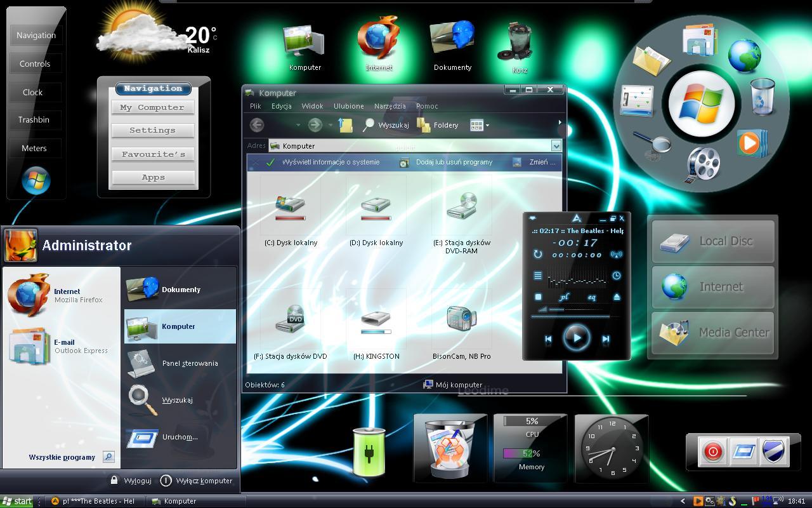This screenshot has width=812, height=508.
Task: Click the run window widget button
Action: [743, 451]
